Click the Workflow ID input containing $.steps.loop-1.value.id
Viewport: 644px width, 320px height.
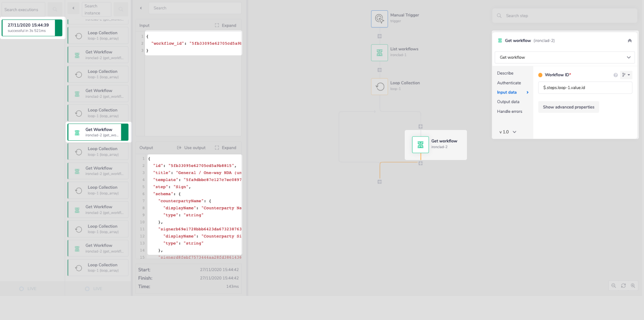click(585, 88)
